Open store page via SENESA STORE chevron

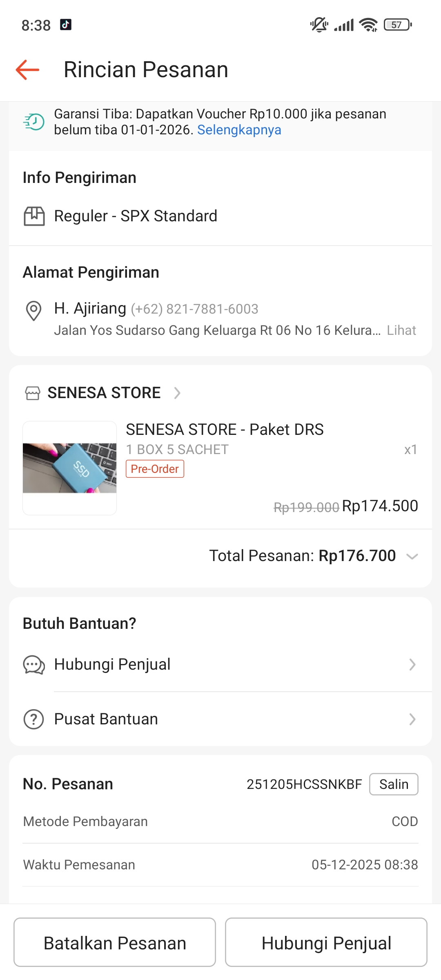[x=177, y=393]
